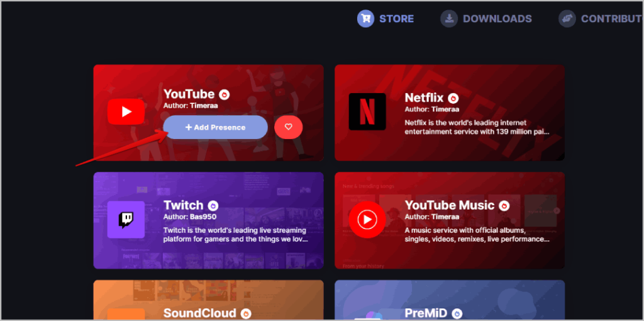Click the Downloads arrow icon
This screenshot has width=644, height=321.
tap(449, 19)
